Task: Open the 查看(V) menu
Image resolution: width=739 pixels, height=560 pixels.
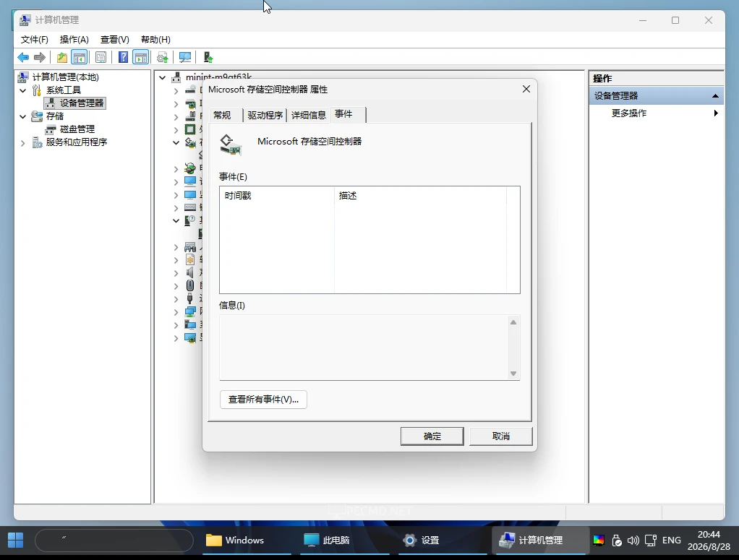Action: click(x=114, y=40)
